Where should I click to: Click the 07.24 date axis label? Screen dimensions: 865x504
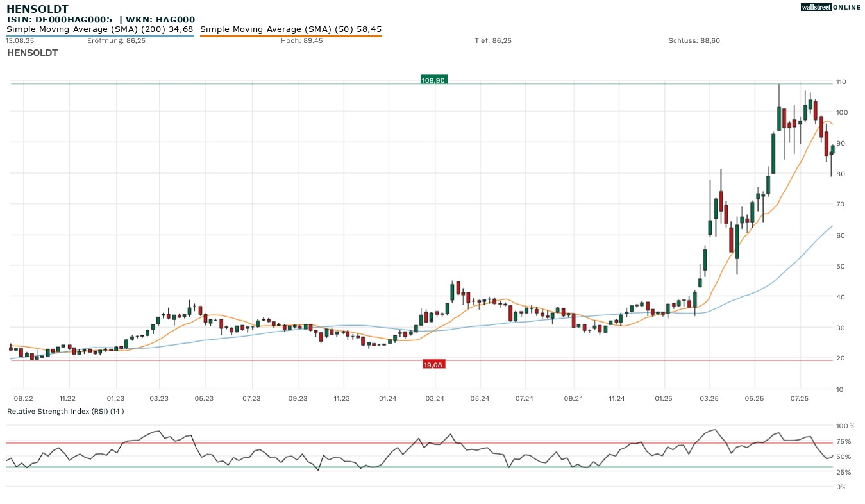pyautogui.click(x=525, y=399)
